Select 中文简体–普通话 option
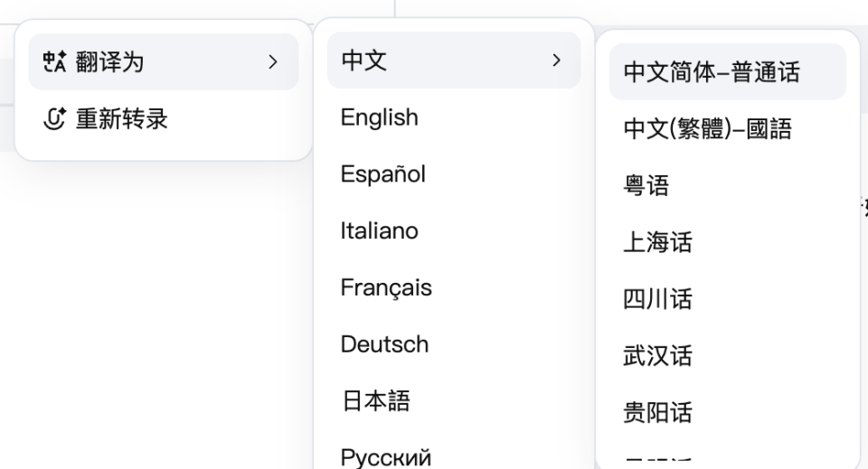Screen dimensions: 868x469 pos(727,72)
